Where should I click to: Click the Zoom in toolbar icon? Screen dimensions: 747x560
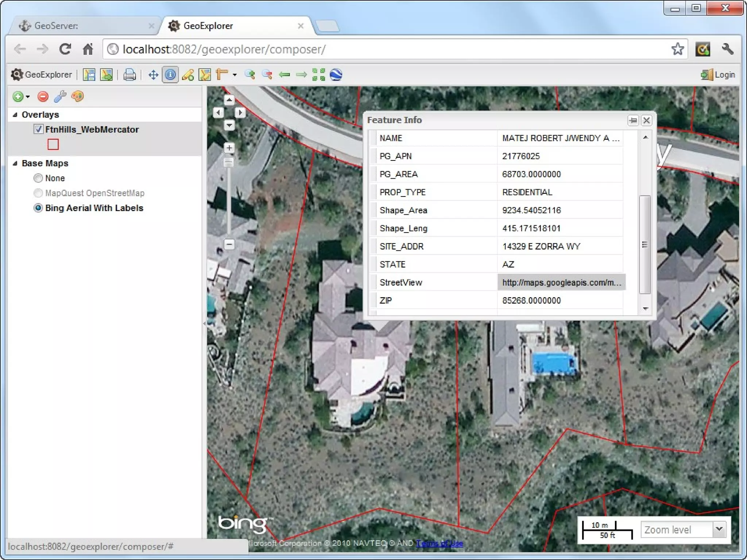(250, 75)
